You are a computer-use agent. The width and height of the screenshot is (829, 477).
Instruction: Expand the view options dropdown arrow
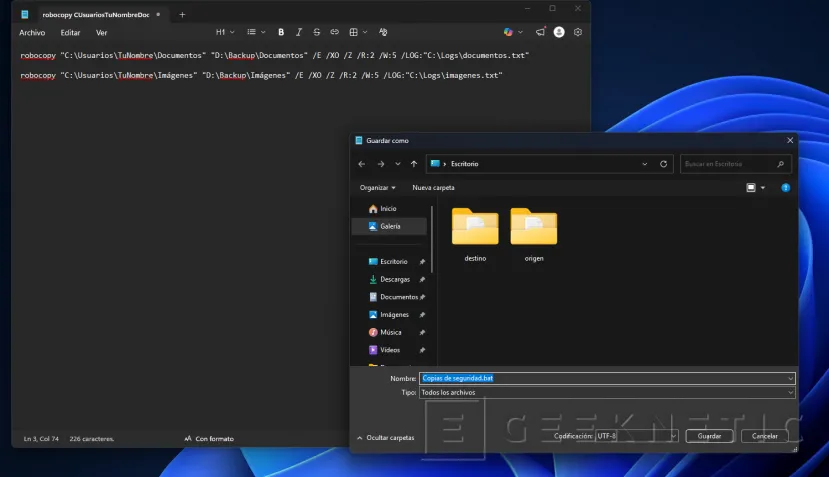click(x=762, y=188)
